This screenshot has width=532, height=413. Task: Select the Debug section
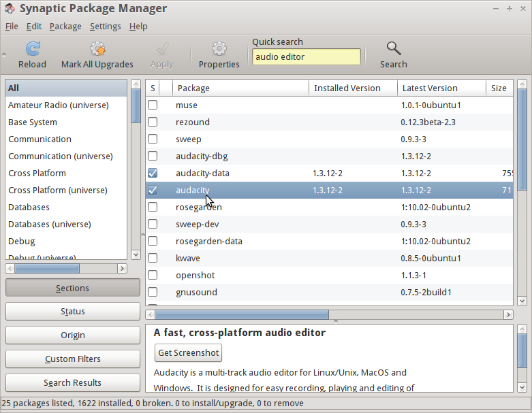tap(66, 241)
